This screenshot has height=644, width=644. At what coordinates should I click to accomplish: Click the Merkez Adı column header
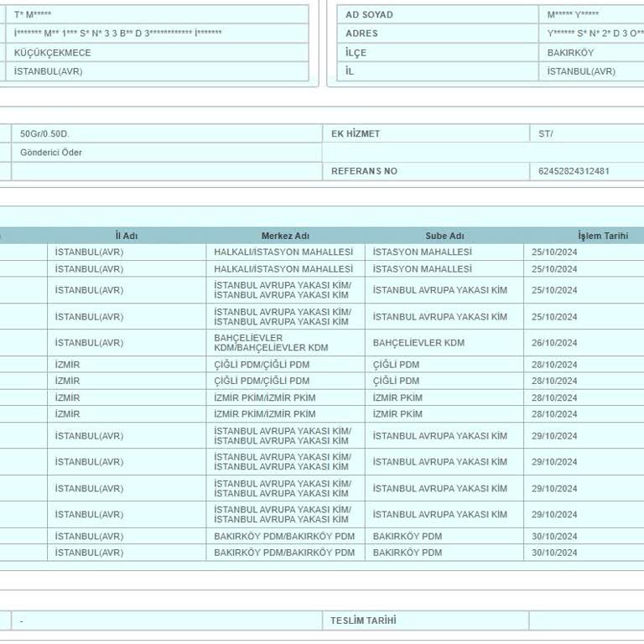(285, 236)
